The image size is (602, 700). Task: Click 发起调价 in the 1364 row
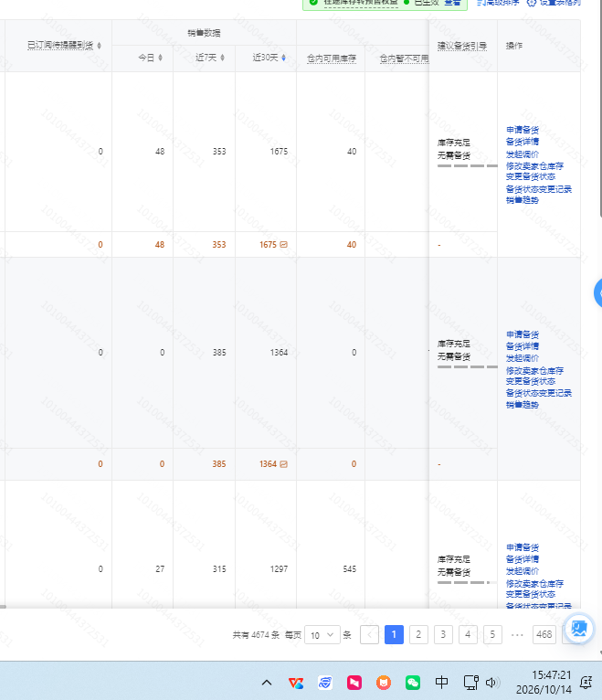(x=523, y=358)
